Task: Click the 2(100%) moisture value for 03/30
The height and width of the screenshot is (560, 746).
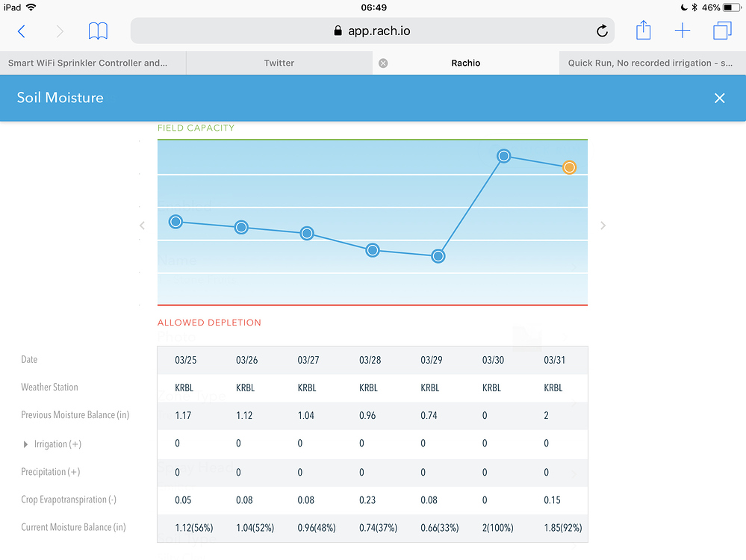Action: pos(497,528)
